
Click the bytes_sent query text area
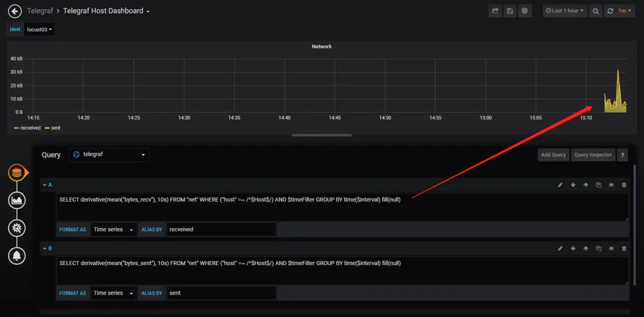342,271
